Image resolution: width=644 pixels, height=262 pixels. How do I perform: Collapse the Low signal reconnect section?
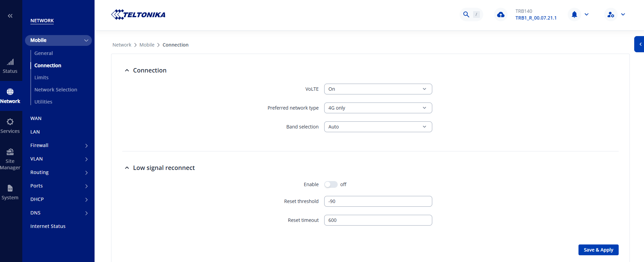point(127,168)
